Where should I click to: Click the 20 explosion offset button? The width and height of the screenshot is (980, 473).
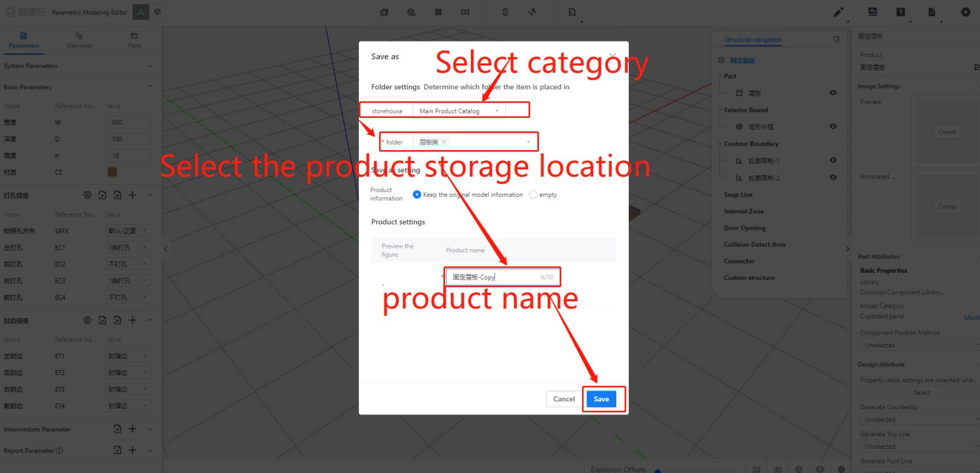756,469
